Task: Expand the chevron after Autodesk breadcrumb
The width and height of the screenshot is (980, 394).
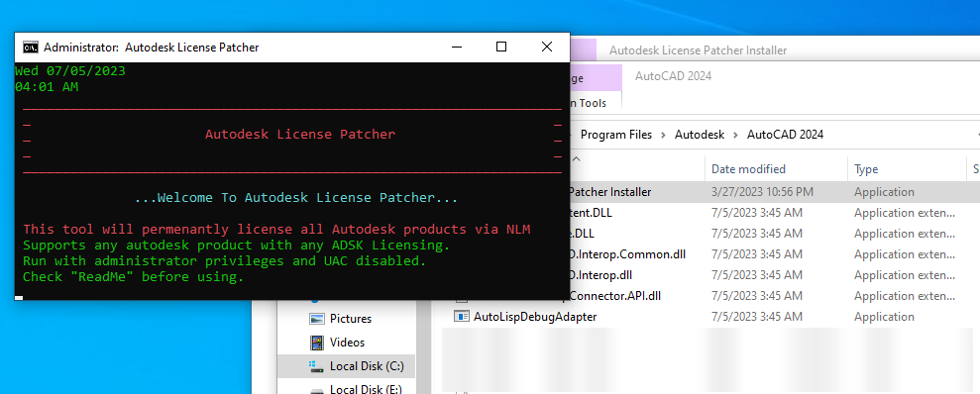Action: (x=735, y=135)
